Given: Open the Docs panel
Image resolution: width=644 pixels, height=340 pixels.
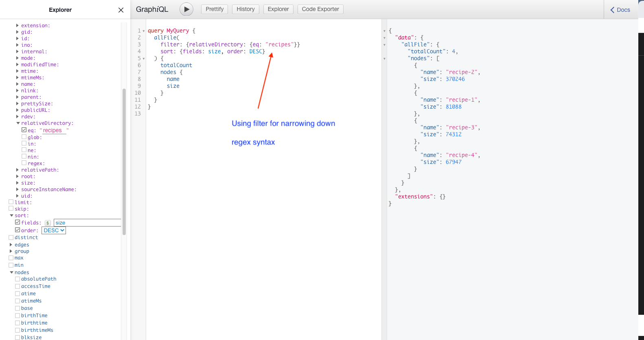Looking at the screenshot, I should point(620,10).
